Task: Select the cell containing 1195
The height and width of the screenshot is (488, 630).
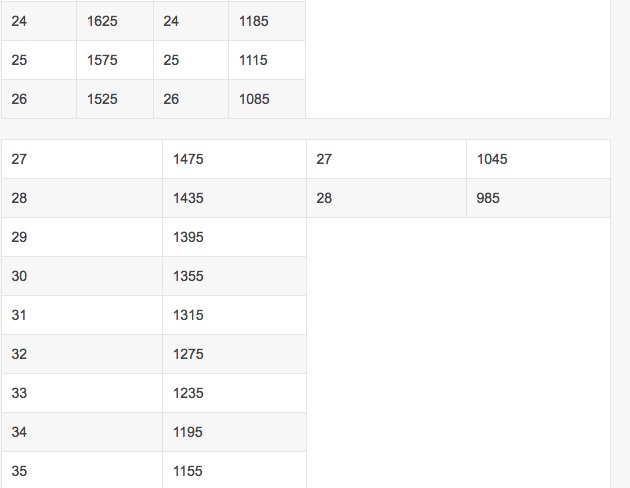Action: [233, 432]
